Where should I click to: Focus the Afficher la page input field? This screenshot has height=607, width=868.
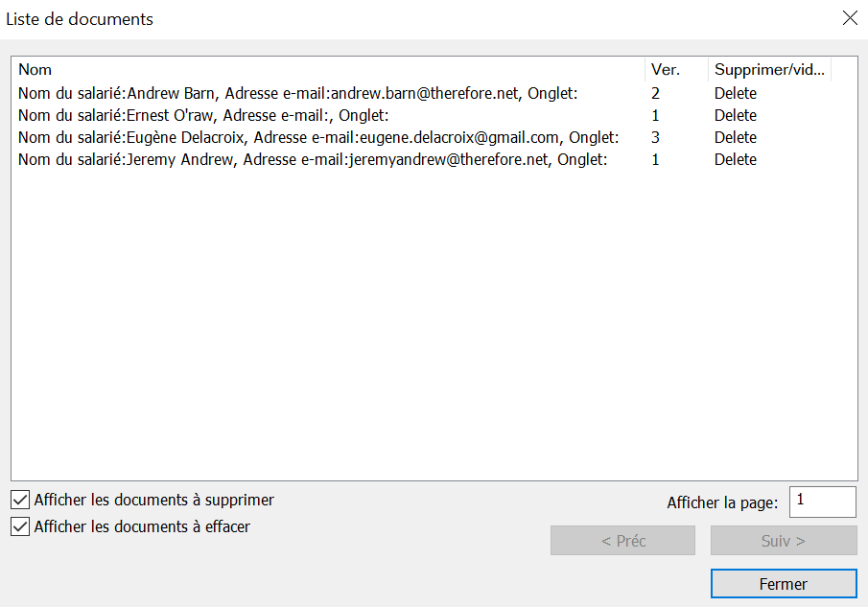click(x=822, y=502)
